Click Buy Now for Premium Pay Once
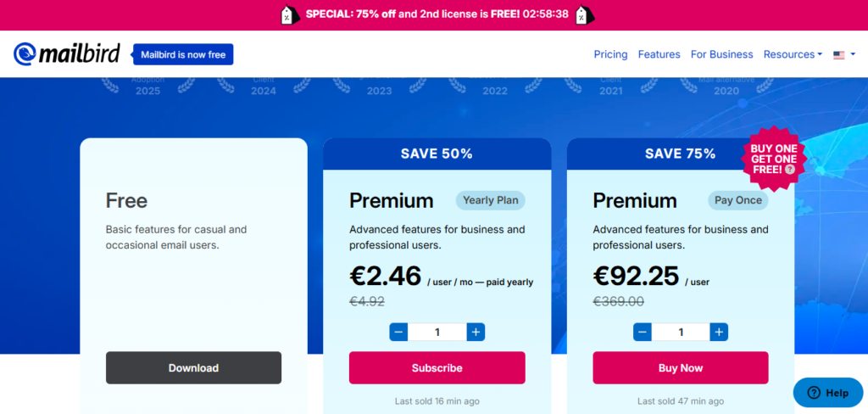This screenshot has height=414, width=868. point(681,368)
